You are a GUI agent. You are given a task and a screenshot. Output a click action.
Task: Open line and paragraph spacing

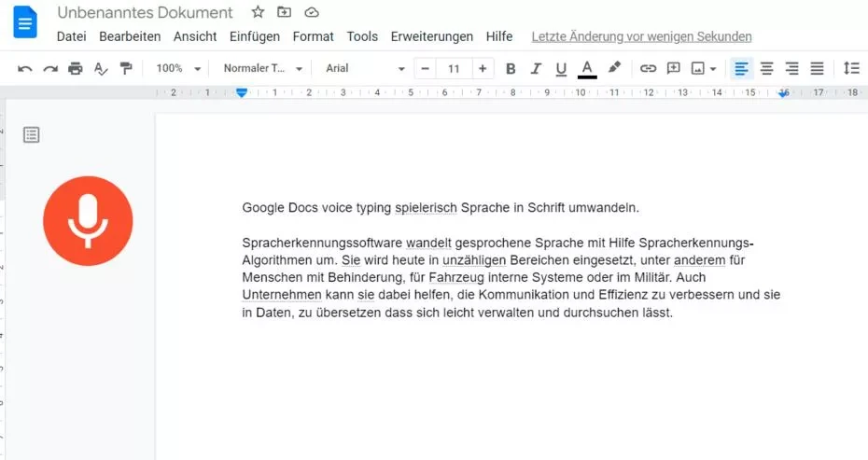tap(851, 69)
